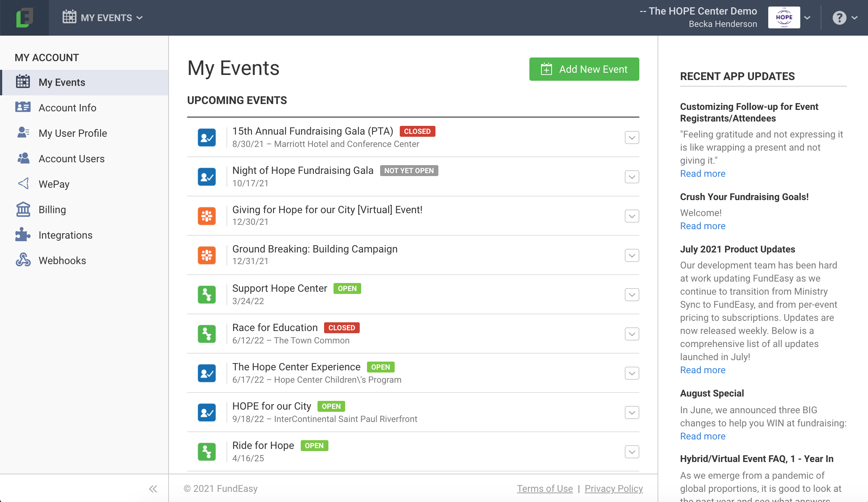This screenshot has height=502, width=868.
Task: Click the Webhooks icon in sidebar
Action: (x=23, y=260)
